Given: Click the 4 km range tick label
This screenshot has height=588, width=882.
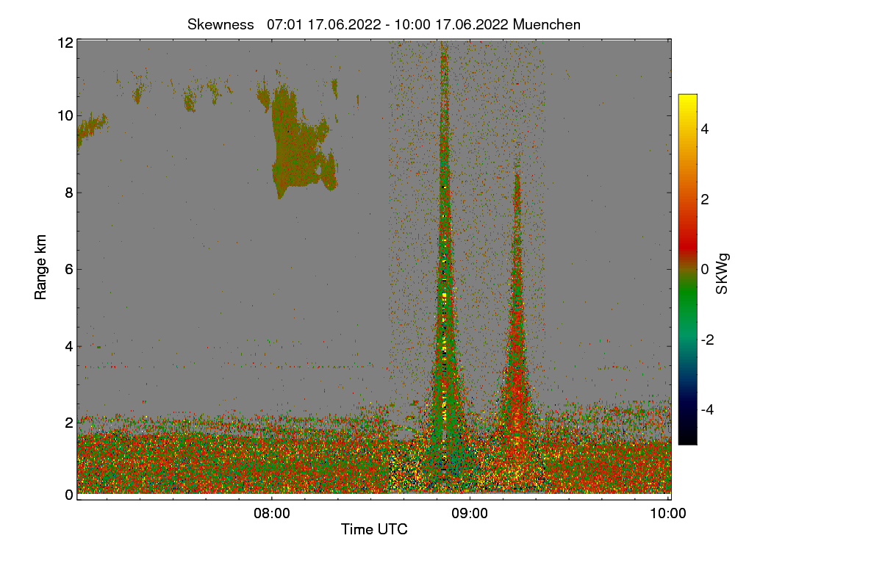Looking at the screenshot, I should tap(70, 345).
